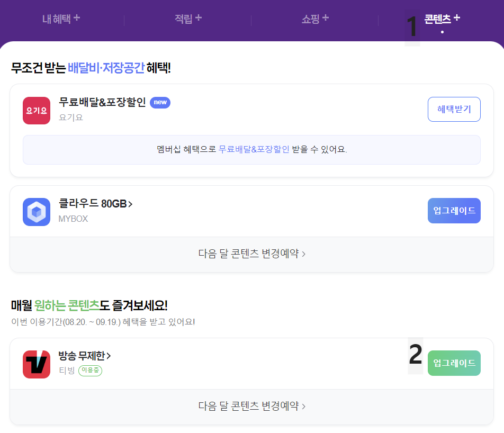Image resolution: width=504 pixels, height=433 pixels.
Task: Click the 요기요 app icon
Action: [36, 110]
